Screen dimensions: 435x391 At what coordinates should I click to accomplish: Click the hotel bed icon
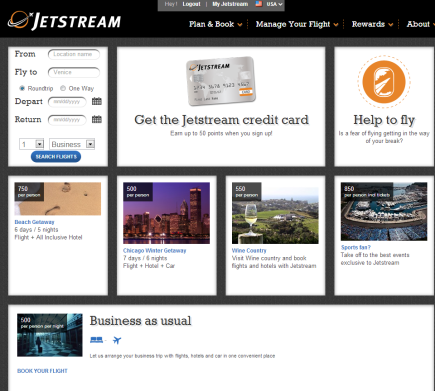(x=96, y=340)
